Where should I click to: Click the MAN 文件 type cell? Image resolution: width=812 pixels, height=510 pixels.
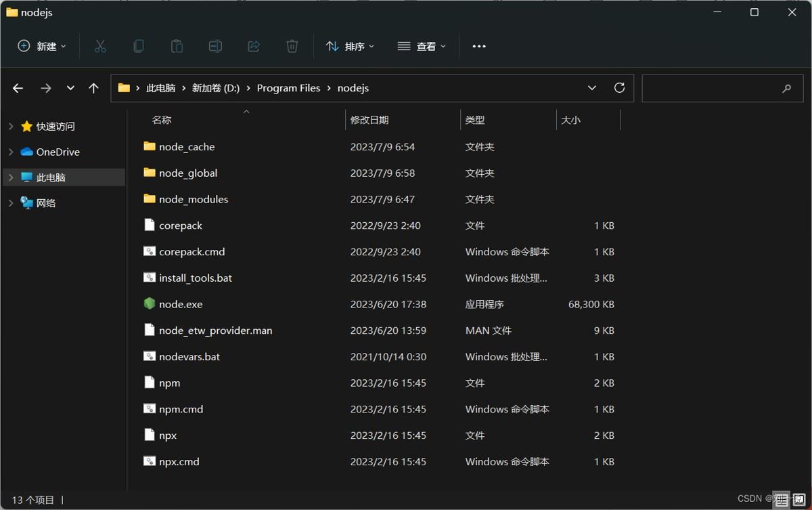pos(489,331)
